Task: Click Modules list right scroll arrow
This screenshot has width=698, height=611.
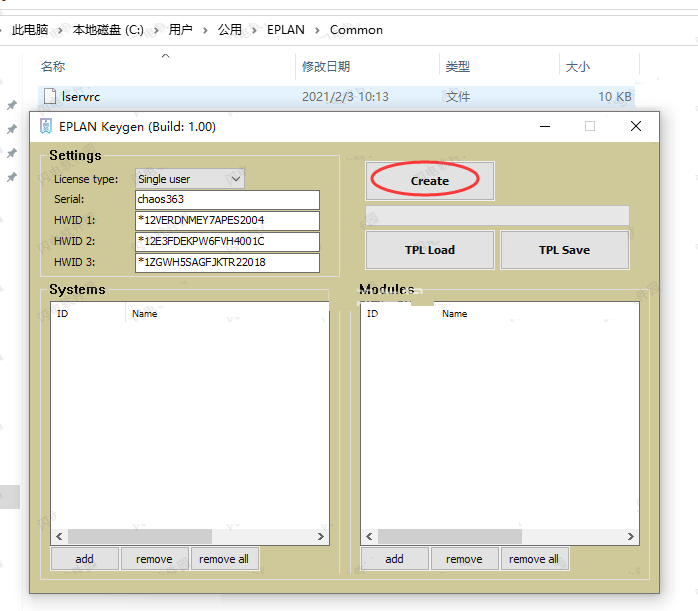Action: pos(630,536)
